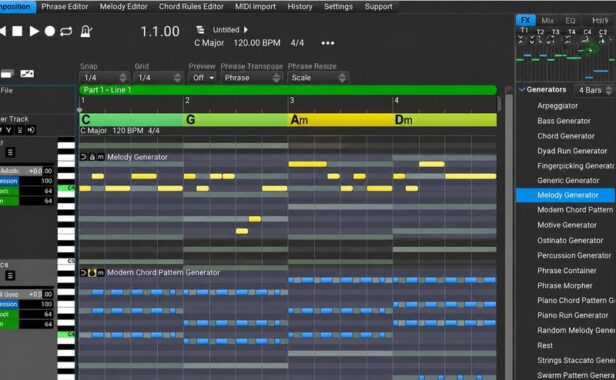Click the automation curve view icon
Image resolution: width=616 pixels, height=380 pixels.
[x=27, y=73]
